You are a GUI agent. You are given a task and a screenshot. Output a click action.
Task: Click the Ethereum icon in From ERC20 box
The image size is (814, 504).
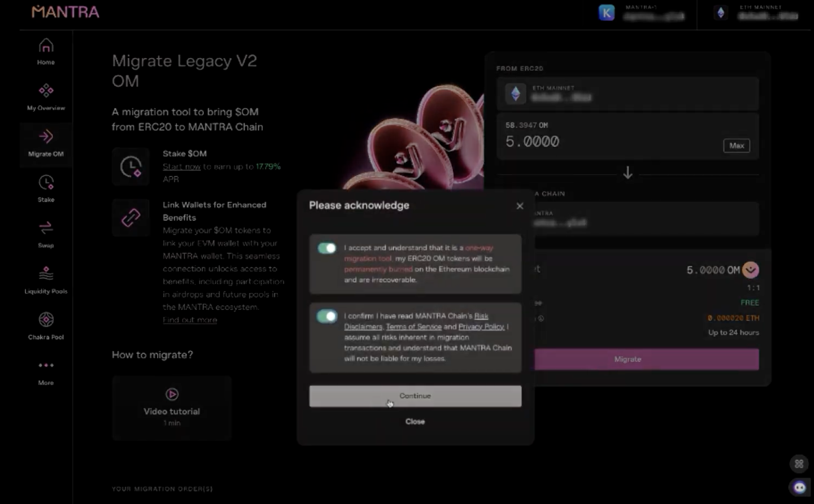pos(516,93)
